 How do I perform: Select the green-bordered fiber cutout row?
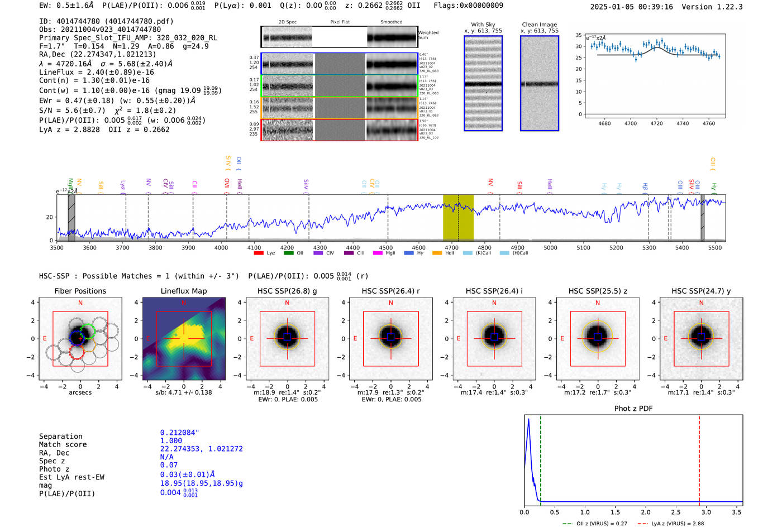tap(339, 85)
